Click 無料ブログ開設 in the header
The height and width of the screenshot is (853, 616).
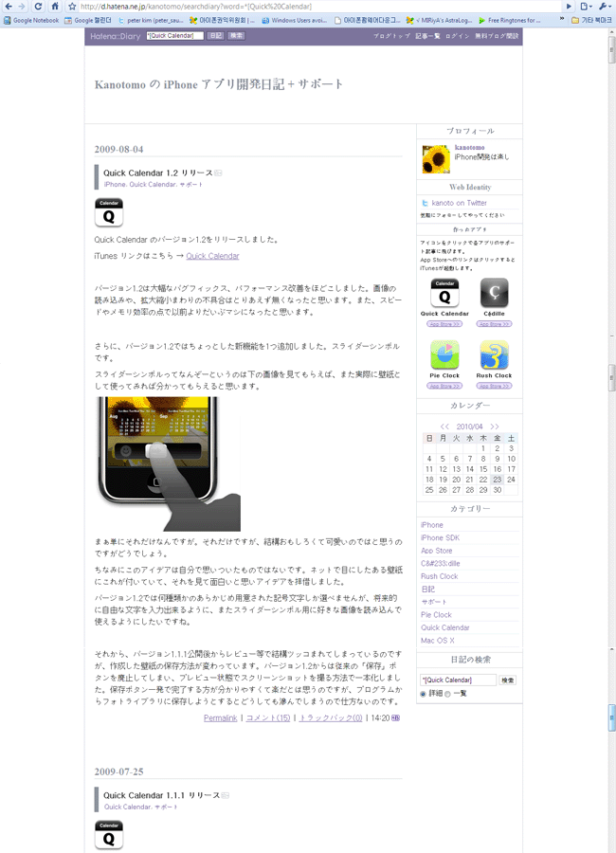click(x=497, y=36)
